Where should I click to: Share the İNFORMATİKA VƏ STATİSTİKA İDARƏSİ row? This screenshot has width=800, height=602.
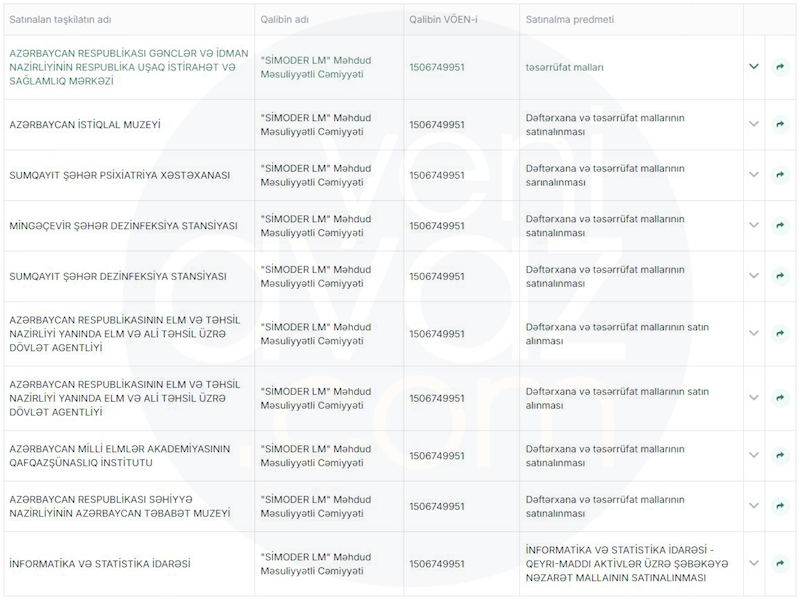(780, 563)
